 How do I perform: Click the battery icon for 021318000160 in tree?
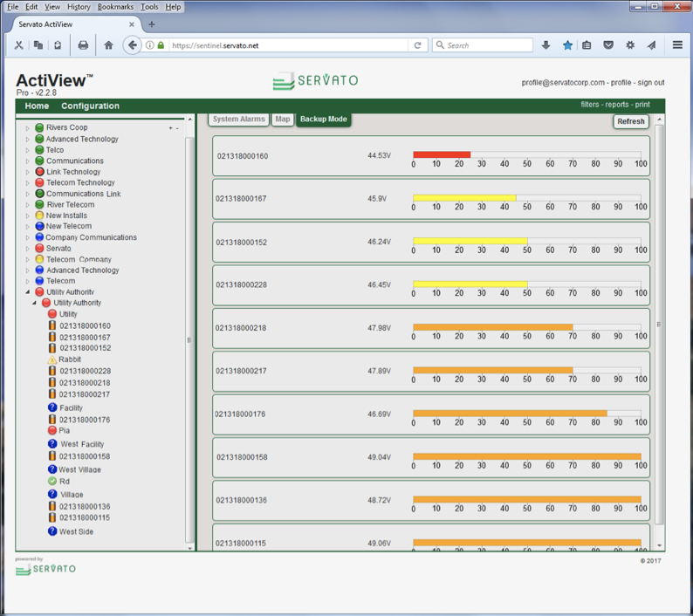click(x=52, y=325)
